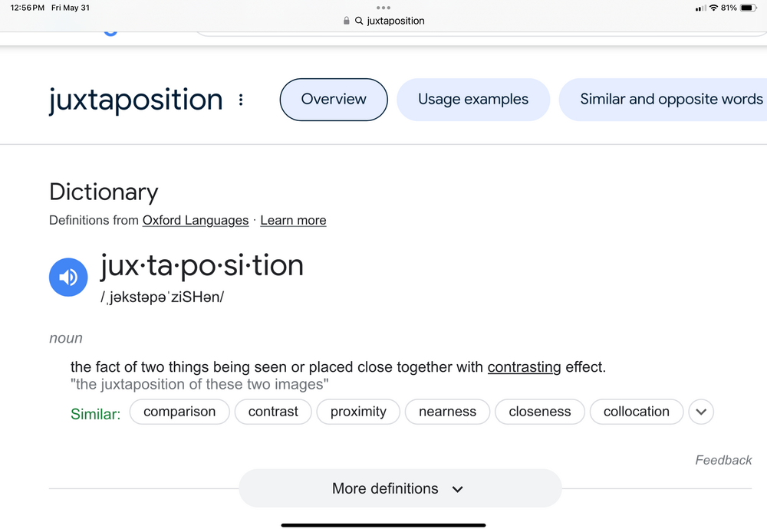The height and width of the screenshot is (532, 767).
Task: Open Similar and opposite words tab
Action: coord(663,99)
